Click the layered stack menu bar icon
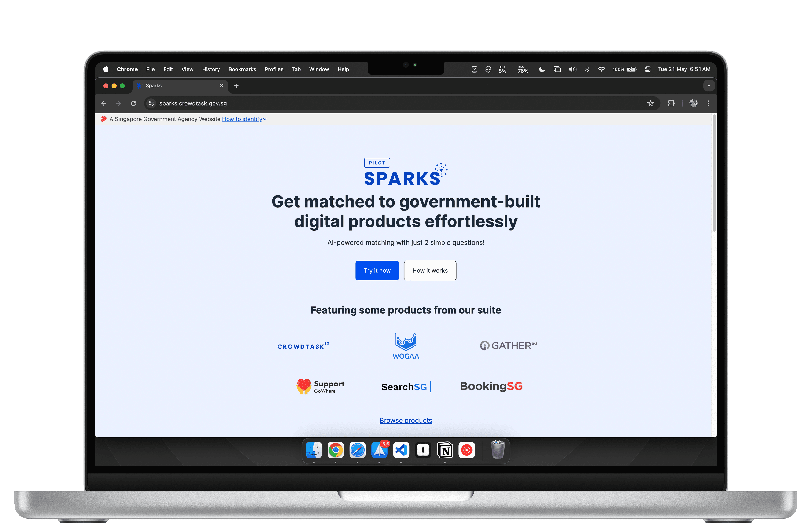Screen dimensions: 812x528 tap(488, 69)
